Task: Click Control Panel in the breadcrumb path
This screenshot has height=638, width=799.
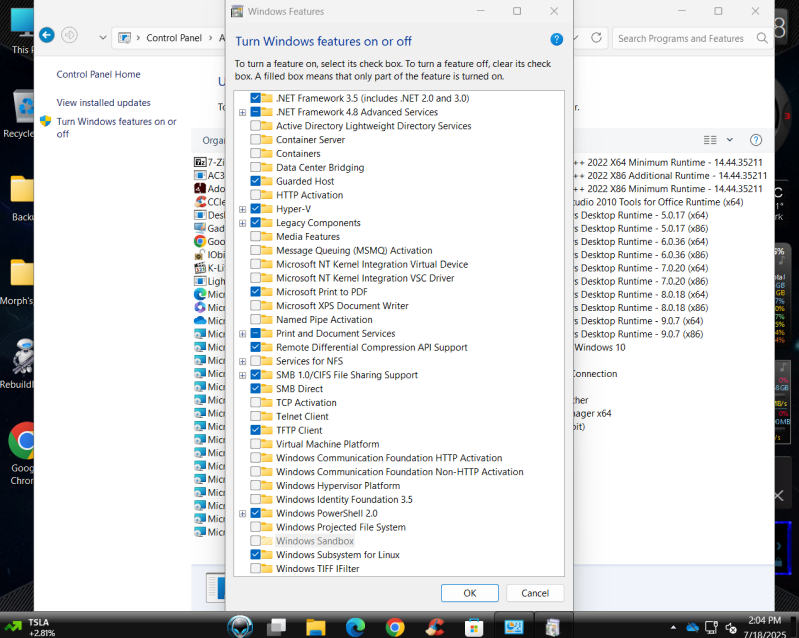Action: click(174, 38)
